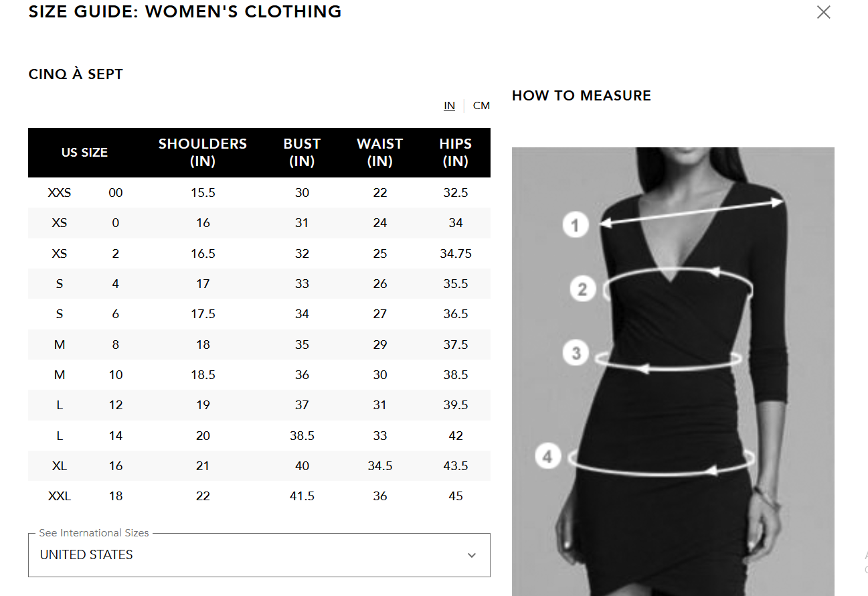Open the United States sizes dropdown
The image size is (868, 596).
coord(259,554)
